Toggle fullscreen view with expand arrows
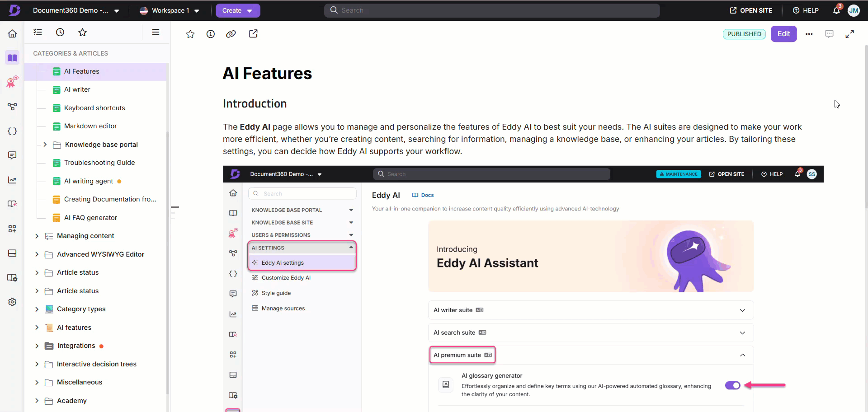 click(x=849, y=34)
